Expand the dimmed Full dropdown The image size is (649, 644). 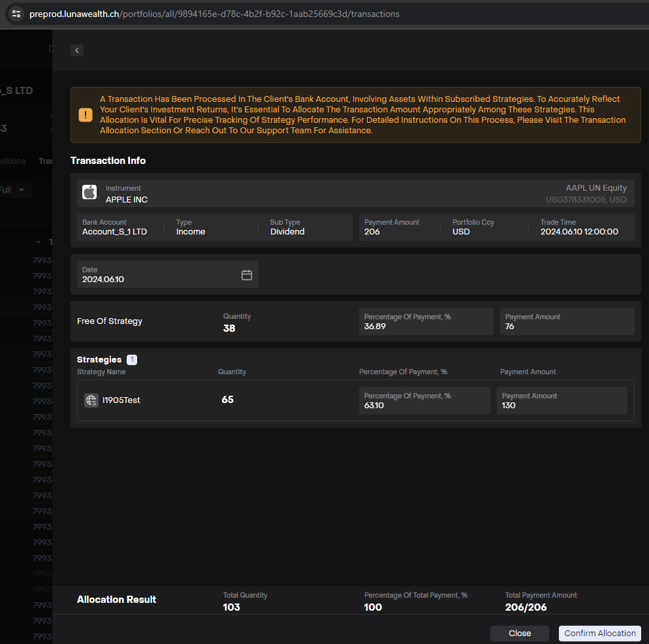click(14, 190)
